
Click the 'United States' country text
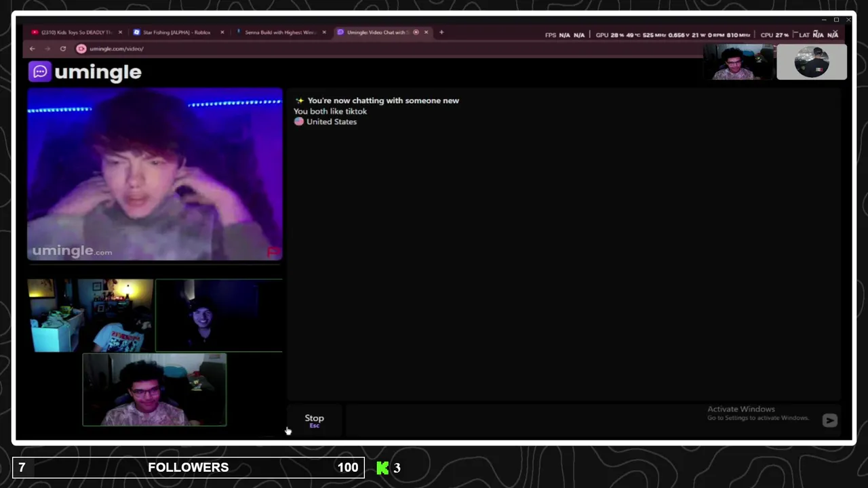click(331, 122)
